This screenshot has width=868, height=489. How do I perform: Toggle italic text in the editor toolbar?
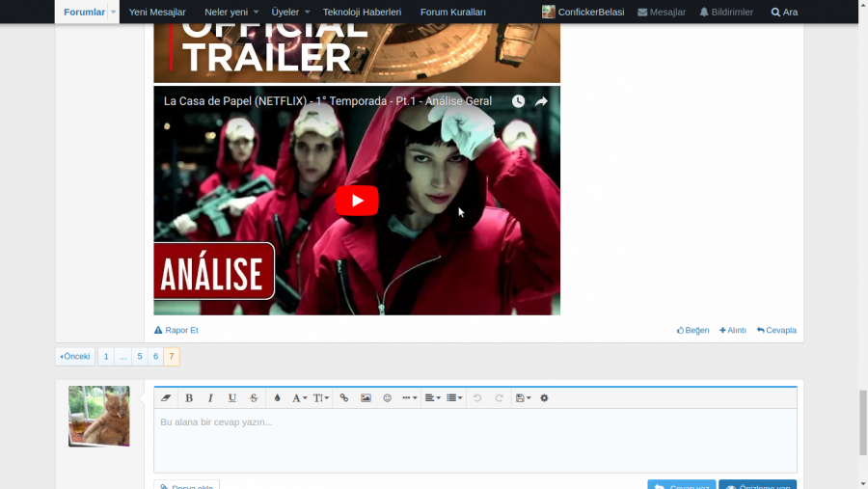click(210, 398)
